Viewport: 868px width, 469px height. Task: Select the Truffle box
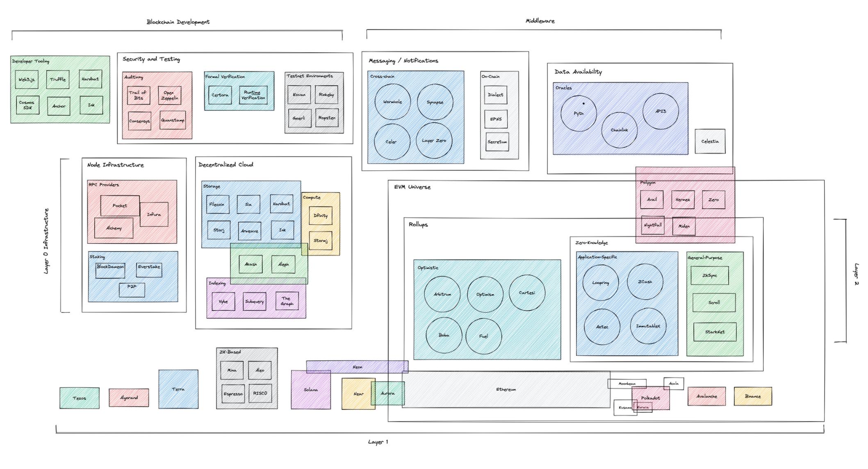58,80
